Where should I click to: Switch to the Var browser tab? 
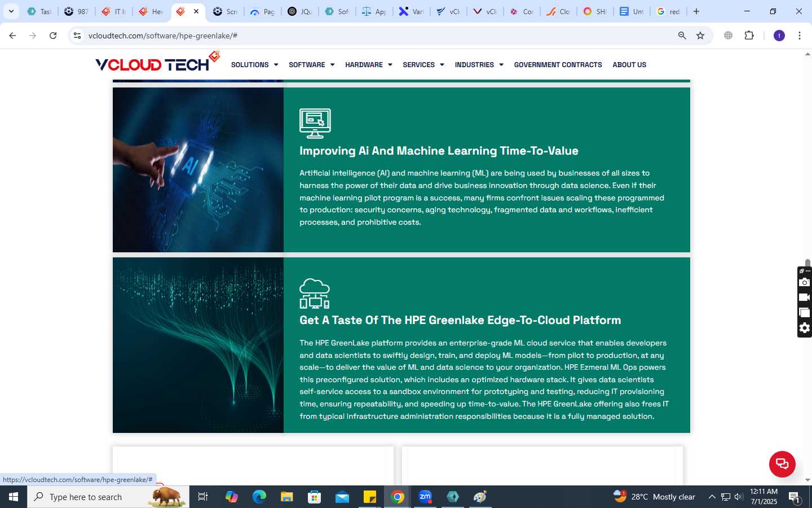411,11
